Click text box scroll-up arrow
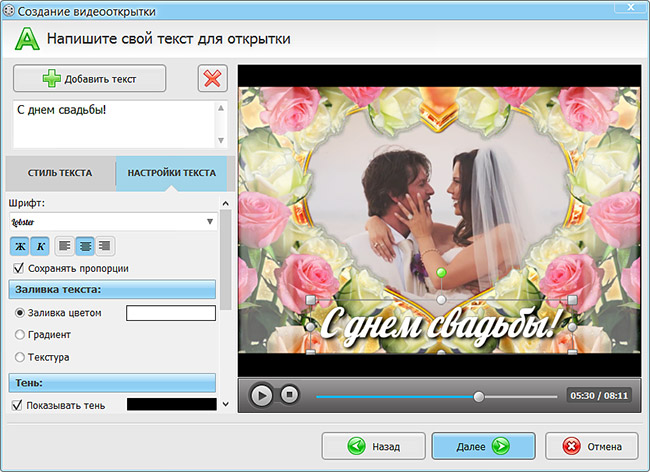The width and height of the screenshot is (650, 472). [221, 108]
